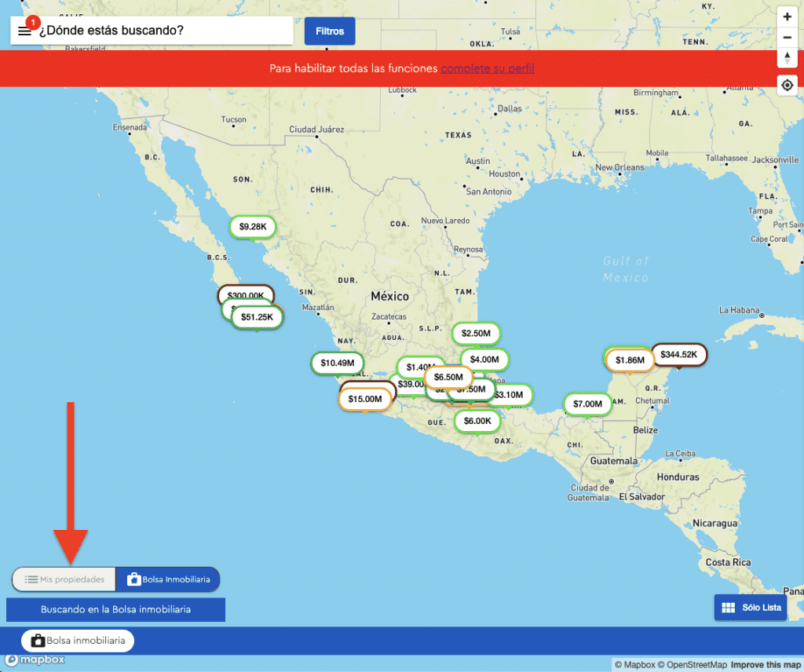Image resolution: width=804 pixels, height=672 pixels.
Task: Zoom out the map with minus button
Action: [787, 37]
